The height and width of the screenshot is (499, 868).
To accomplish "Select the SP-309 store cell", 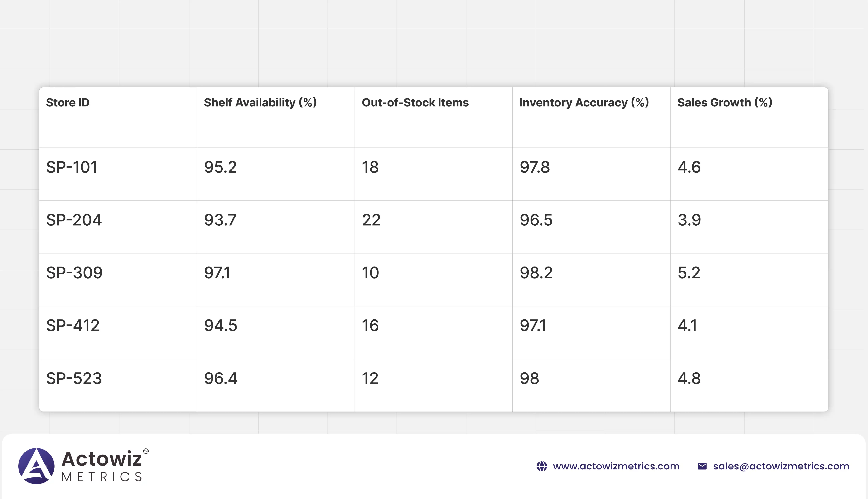I will [x=74, y=273].
